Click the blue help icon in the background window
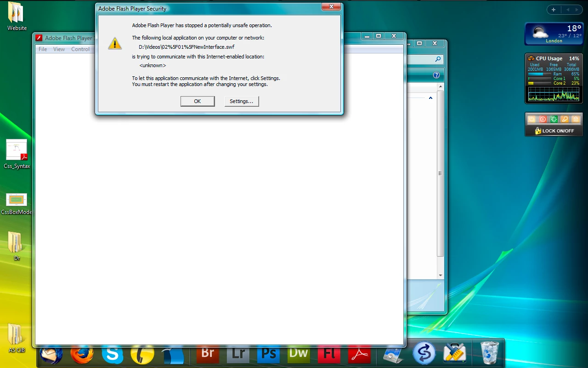This screenshot has height=368, width=588. pyautogui.click(x=436, y=75)
